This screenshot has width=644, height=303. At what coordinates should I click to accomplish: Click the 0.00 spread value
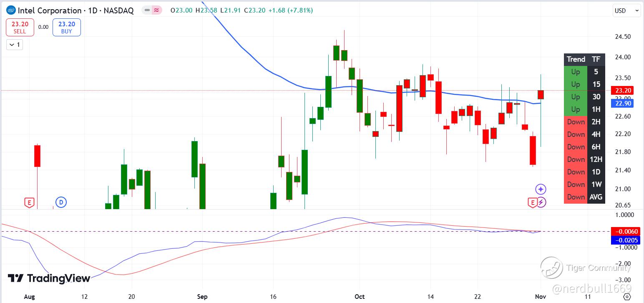pyautogui.click(x=43, y=27)
